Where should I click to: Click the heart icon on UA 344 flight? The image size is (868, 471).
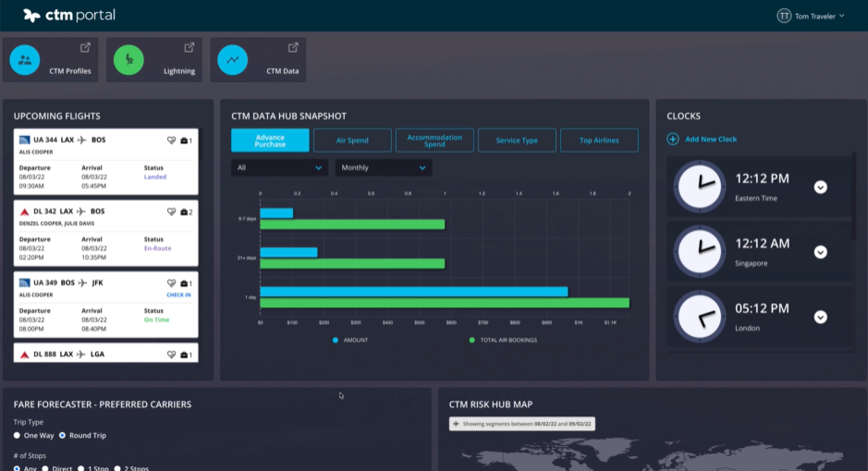(171, 141)
